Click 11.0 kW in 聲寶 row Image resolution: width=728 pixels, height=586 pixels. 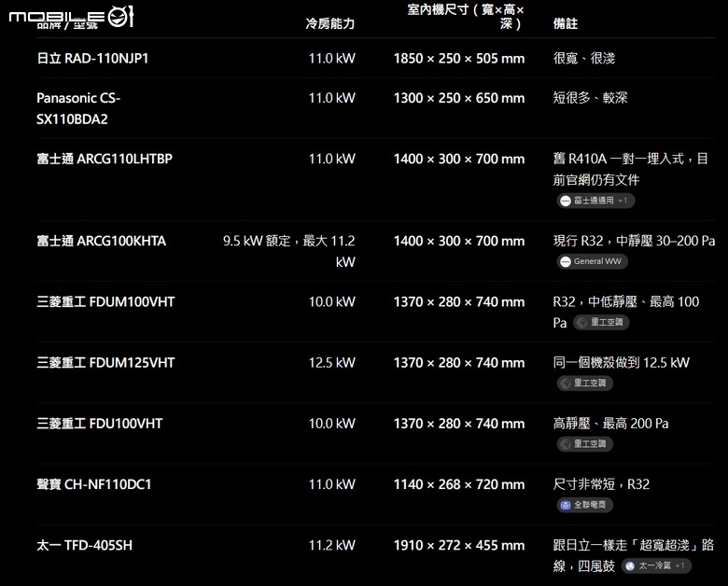332,484
